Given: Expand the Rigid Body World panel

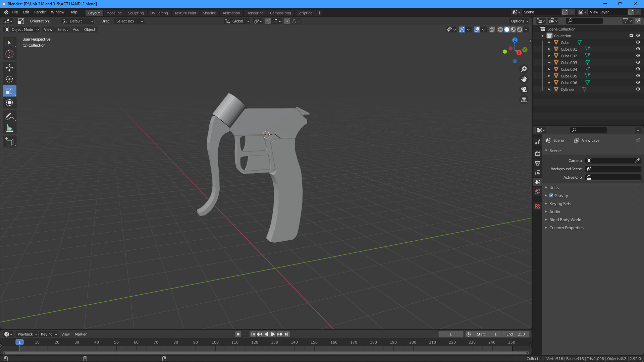Looking at the screenshot, I should 565,220.
